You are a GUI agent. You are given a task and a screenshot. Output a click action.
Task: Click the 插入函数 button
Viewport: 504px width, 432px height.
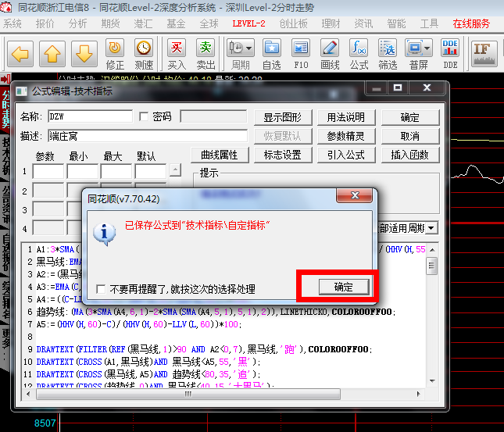409,155
